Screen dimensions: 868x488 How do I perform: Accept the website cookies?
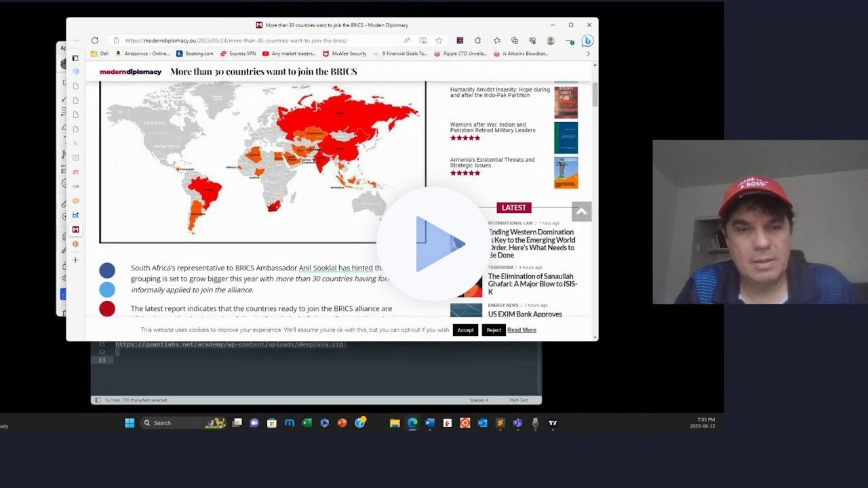(x=465, y=330)
